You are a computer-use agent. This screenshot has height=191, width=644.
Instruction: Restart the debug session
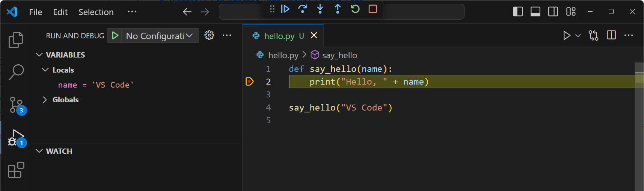click(355, 9)
